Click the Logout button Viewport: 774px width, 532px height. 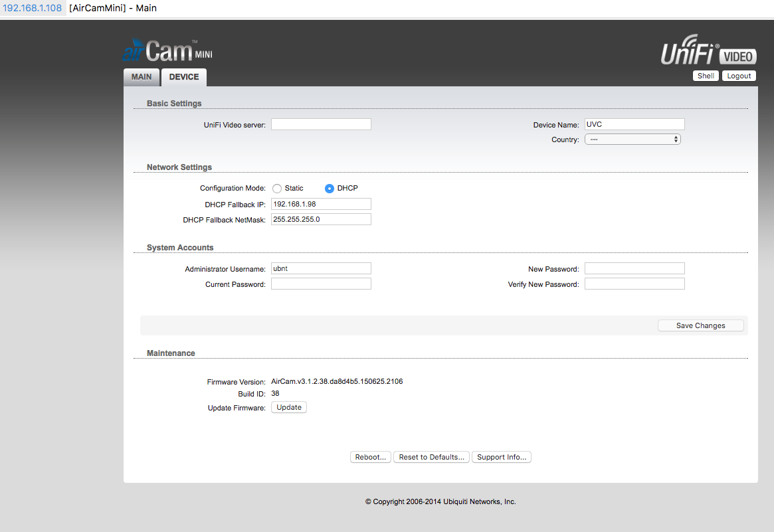pos(739,76)
